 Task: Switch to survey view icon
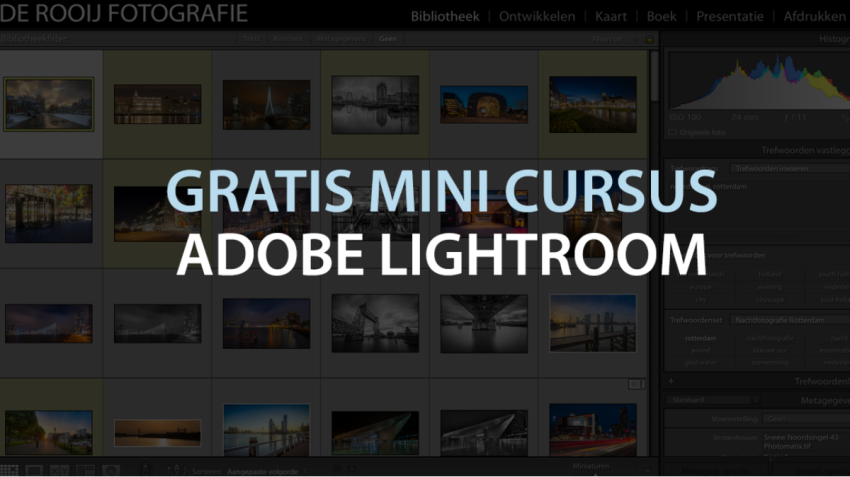point(86,470)
